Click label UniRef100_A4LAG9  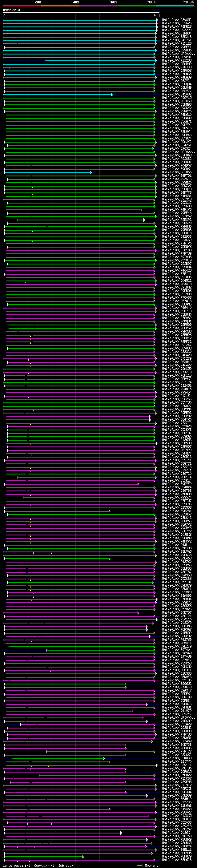pyautogui.click(x=177, y=78)
